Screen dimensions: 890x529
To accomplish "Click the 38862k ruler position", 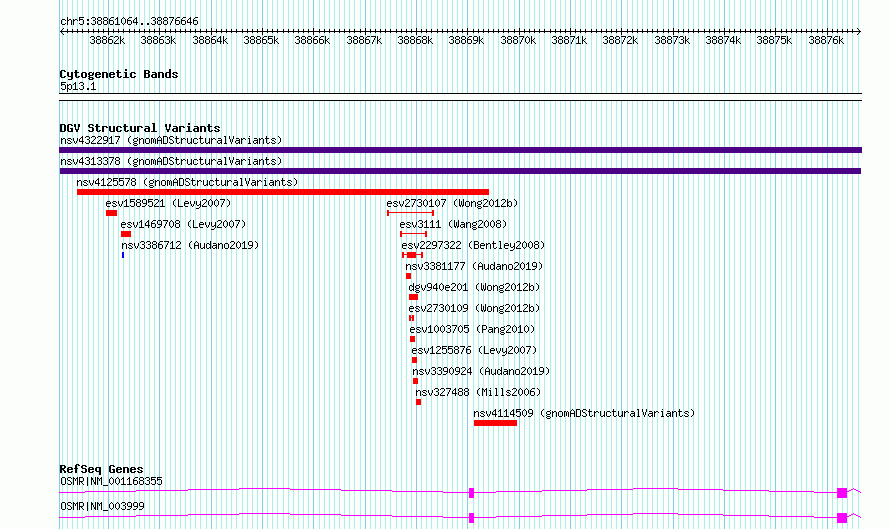I will coord(107,41).
